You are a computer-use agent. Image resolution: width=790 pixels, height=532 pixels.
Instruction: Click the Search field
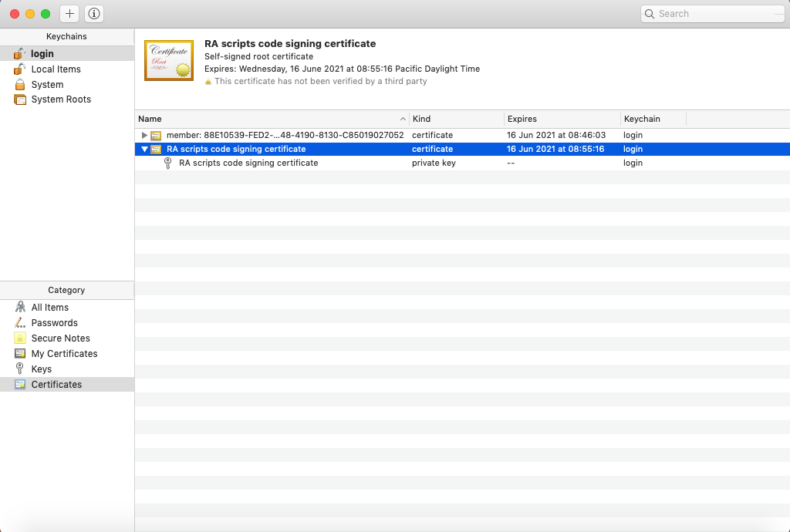coord(714,14)
